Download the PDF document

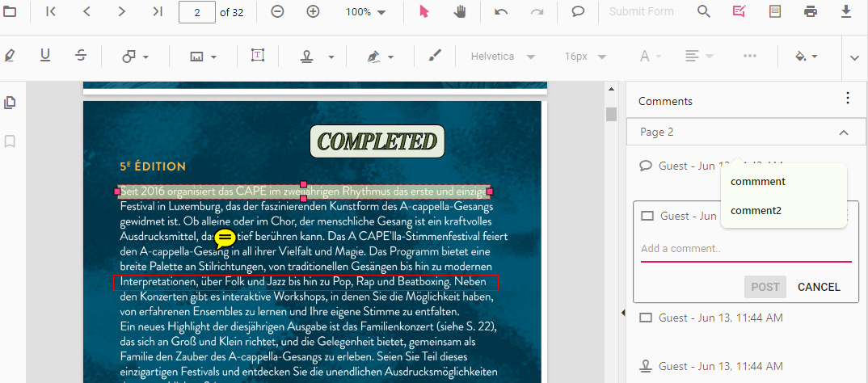coord(846,11)
